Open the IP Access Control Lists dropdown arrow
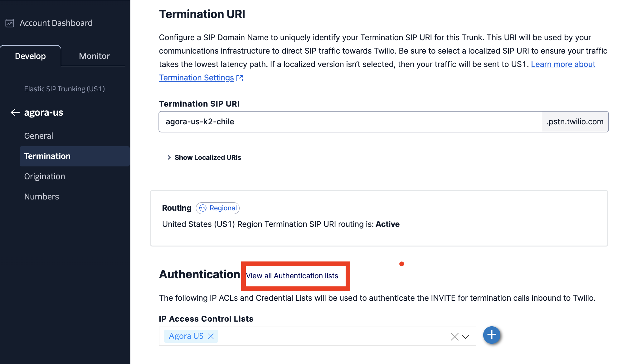627x364 pixels. (465, 337)
